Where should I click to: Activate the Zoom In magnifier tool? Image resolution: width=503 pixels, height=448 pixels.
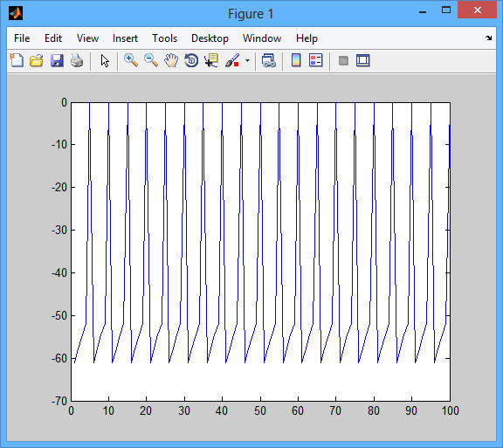(x=131, y=60)
